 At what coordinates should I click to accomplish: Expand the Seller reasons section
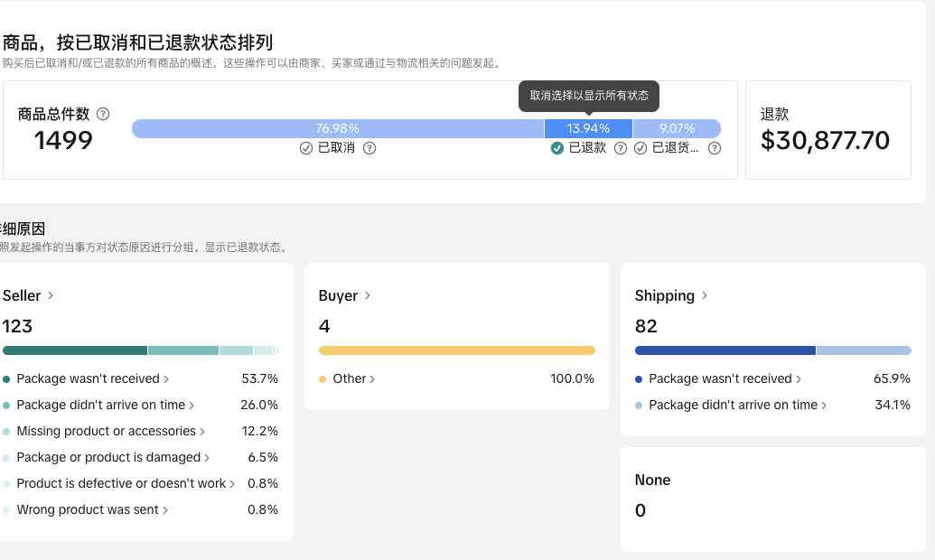click(28, 295)
